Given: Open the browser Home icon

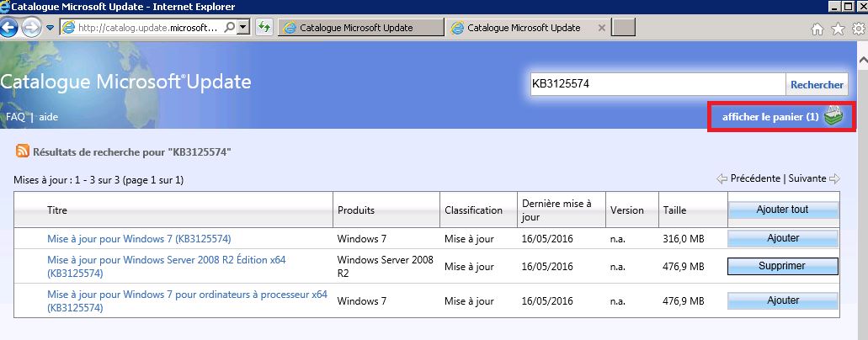Looking at the screenshot, I should tap(817, 29).
